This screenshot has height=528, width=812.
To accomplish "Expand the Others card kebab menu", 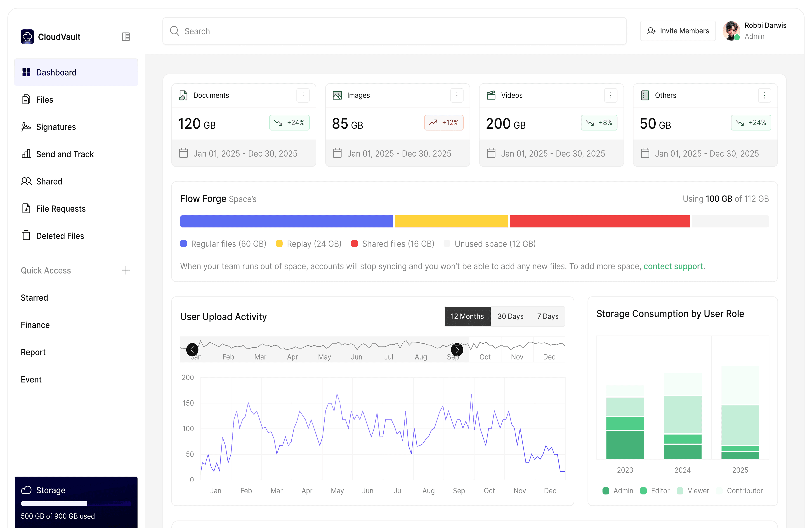I will click(x=765, y=95).
